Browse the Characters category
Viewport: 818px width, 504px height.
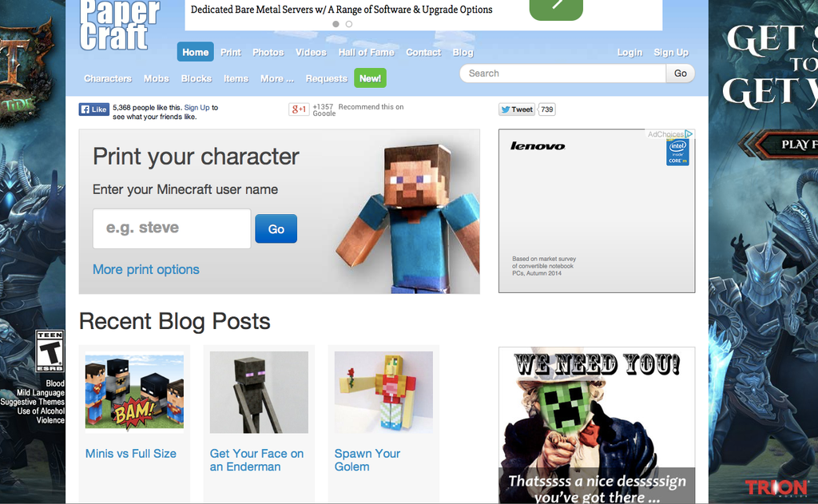point(108,78)
